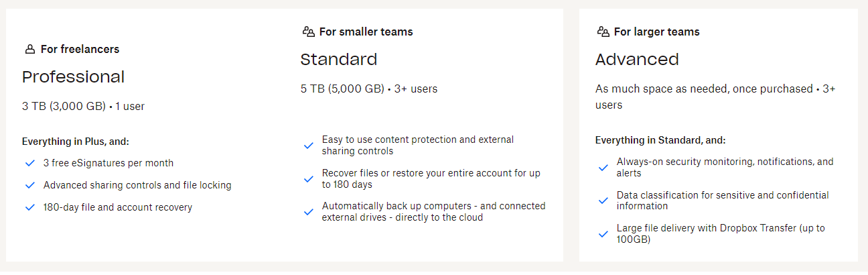Select the Standard plan heading
The image size is (868, 275).
(339, 60)
